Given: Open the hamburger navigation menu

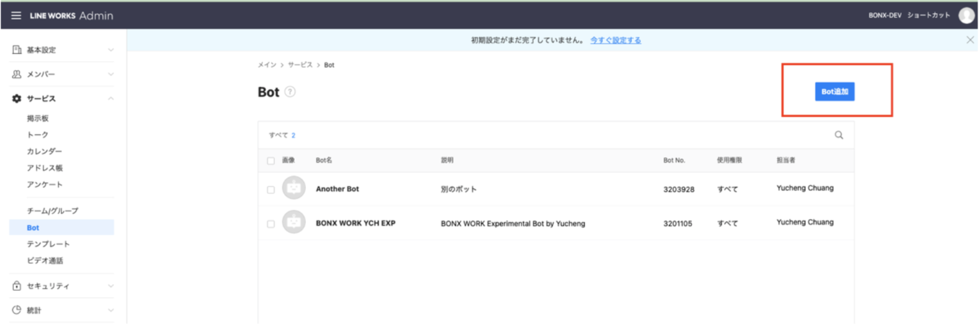Looking at the screenshot, I should [x=16, y=15].
